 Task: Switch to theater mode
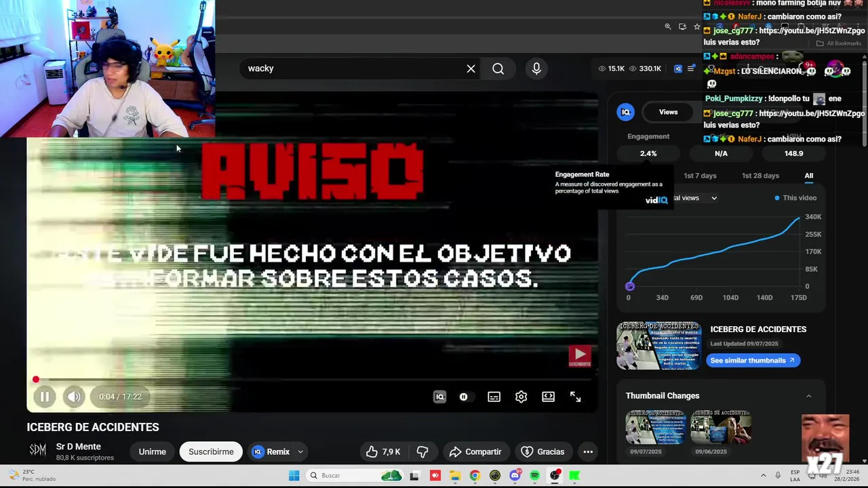(548, 397)
